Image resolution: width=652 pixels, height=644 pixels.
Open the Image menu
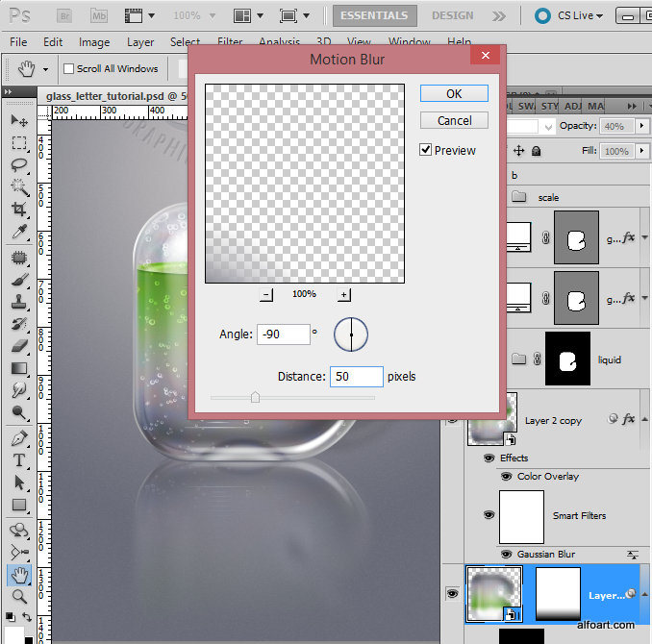pos(94,42)
